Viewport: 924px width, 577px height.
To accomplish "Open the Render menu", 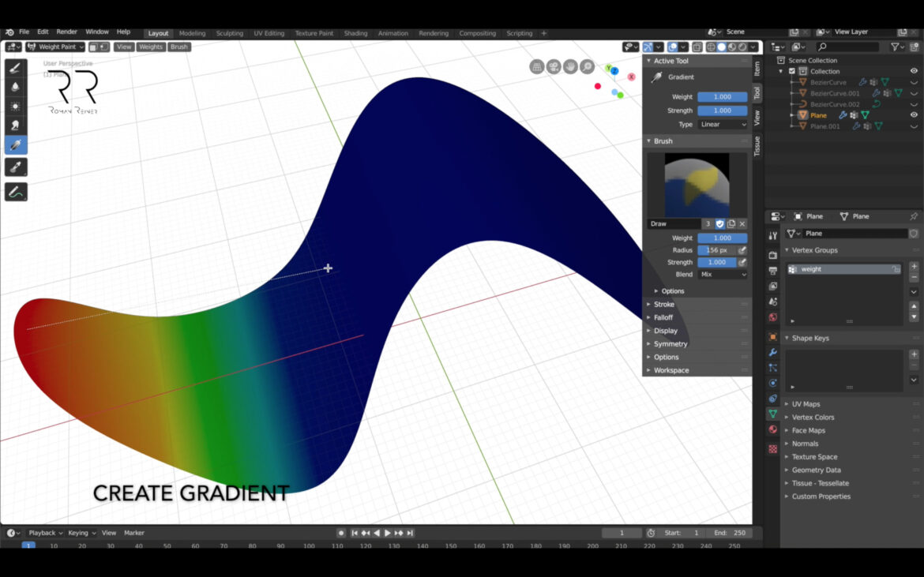I will tap(66, 32).
